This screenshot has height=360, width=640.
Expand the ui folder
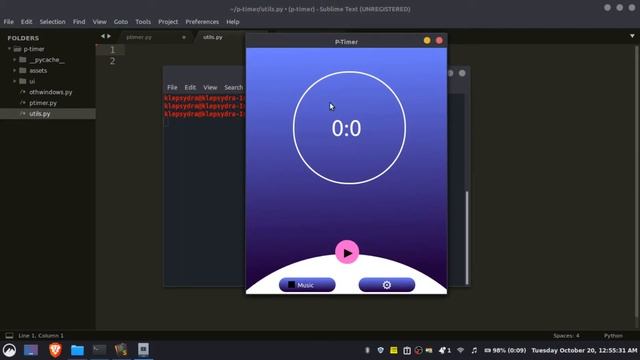(x=15, y=81)
